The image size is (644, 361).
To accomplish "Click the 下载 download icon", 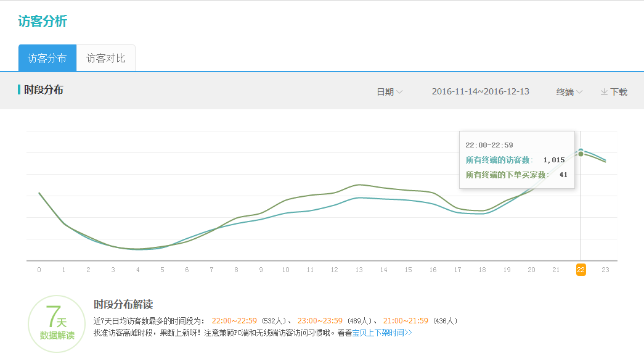I will (x=614, y=91).
